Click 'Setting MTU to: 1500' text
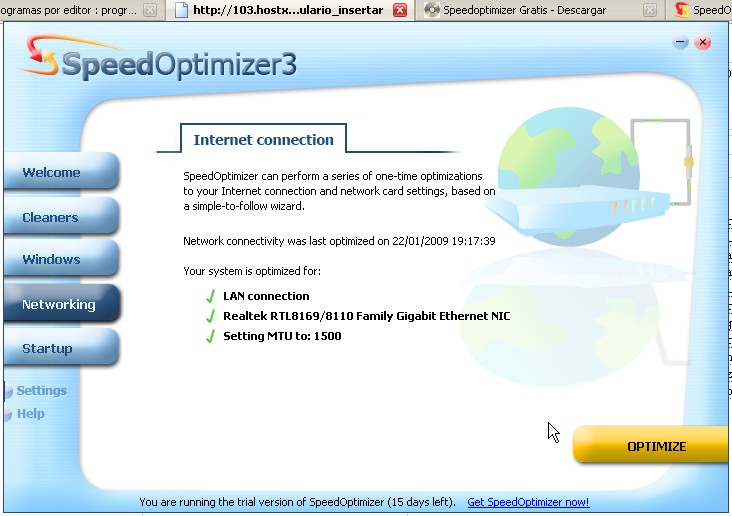The image size is (732, 516). tap(282, 336)
